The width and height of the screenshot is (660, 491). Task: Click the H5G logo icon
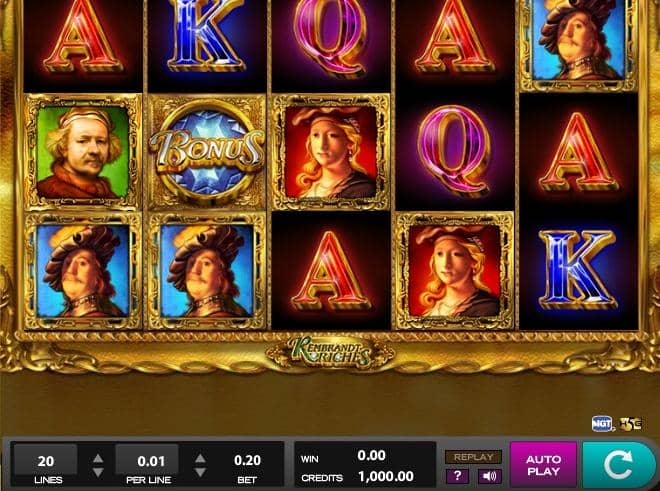[631, 424]
